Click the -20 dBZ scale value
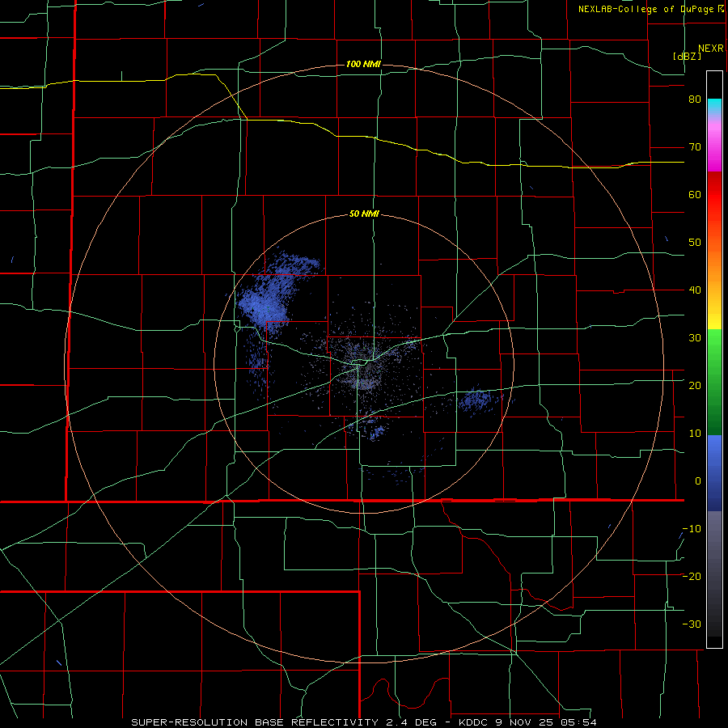728x728 pixels. [x=692, y=576]
